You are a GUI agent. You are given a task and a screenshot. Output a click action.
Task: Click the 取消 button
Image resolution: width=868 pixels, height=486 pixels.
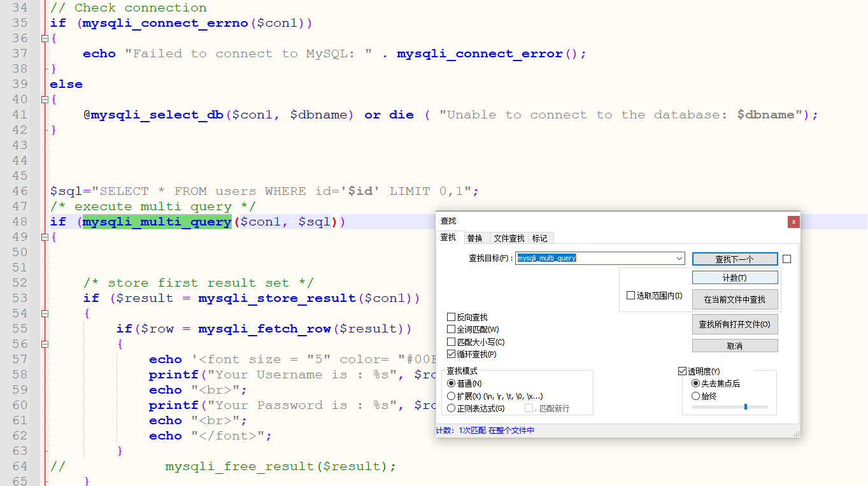(735, 346)
